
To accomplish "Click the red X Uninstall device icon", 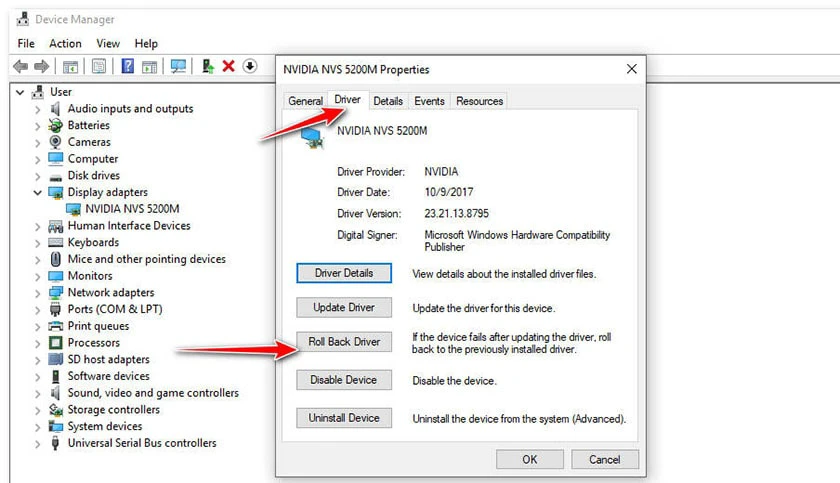I will pyautogui.click(x=229, y=66).
